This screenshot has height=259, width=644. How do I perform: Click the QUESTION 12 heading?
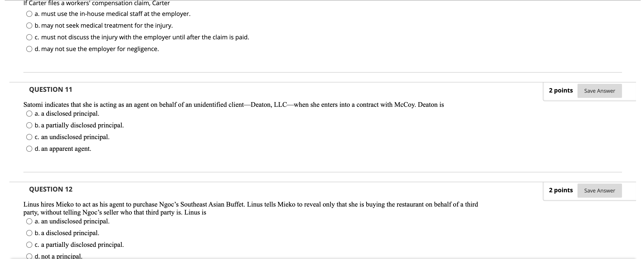click(51, 189)
